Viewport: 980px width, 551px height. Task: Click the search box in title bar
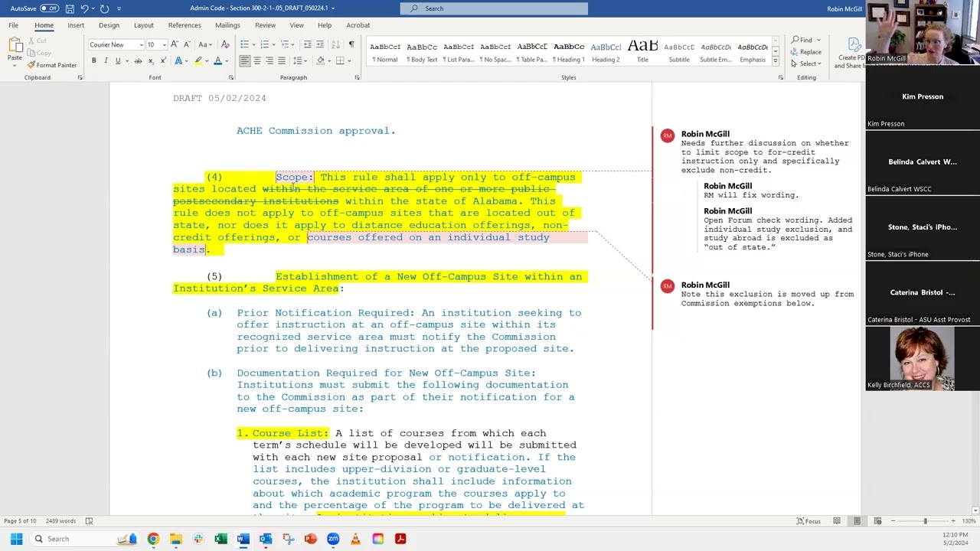[x=494, y=8]
